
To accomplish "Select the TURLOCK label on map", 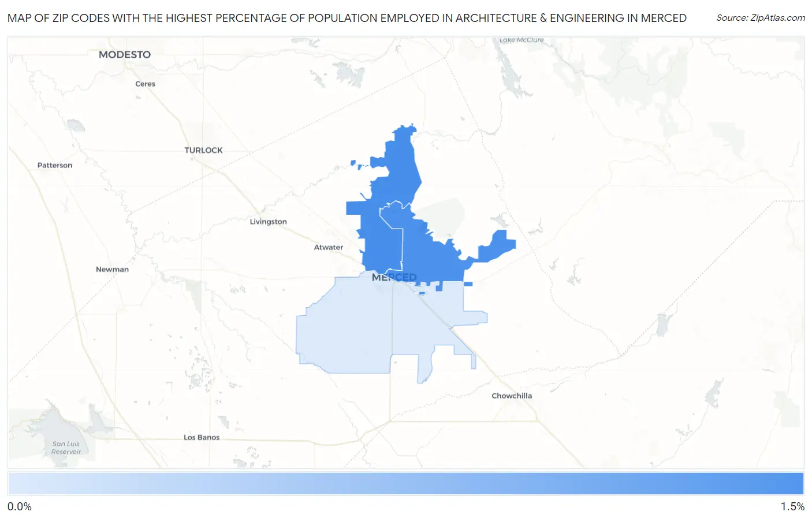I will click(203, 150).
